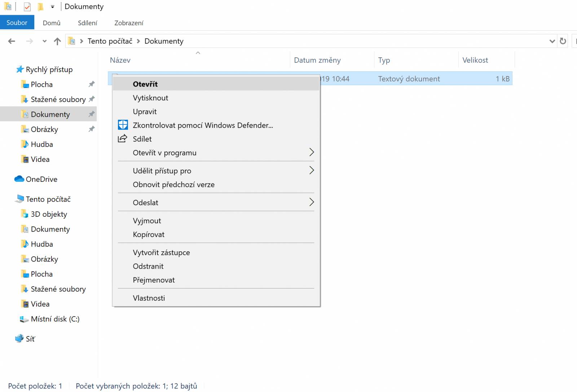577x392 pixels.
Task: Click the Up one level arrow
Action: (x=57, y=41)
